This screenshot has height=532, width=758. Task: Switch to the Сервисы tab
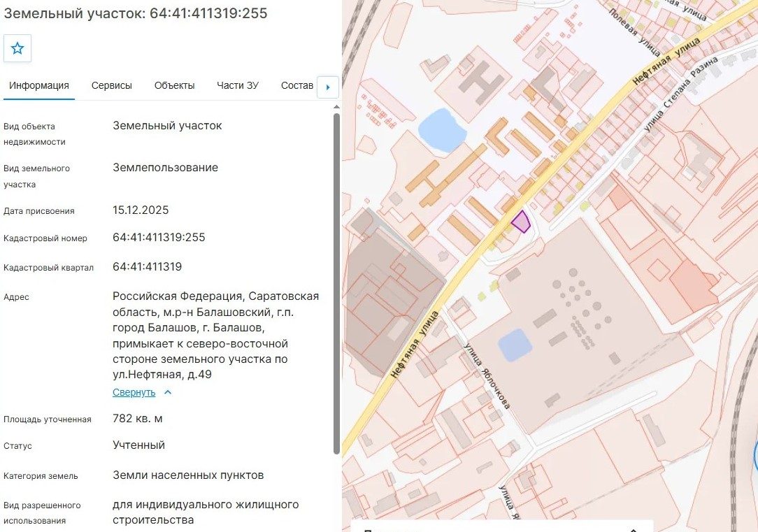(x=112, y=85)
